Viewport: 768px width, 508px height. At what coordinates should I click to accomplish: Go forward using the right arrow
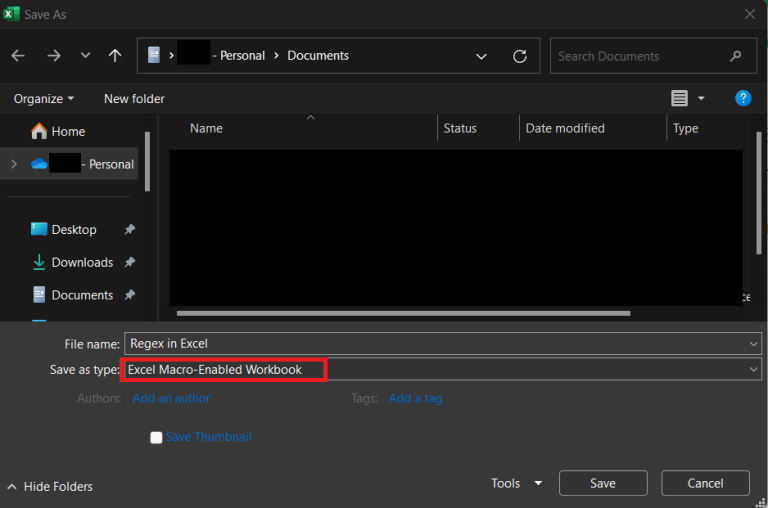[53, 56]
